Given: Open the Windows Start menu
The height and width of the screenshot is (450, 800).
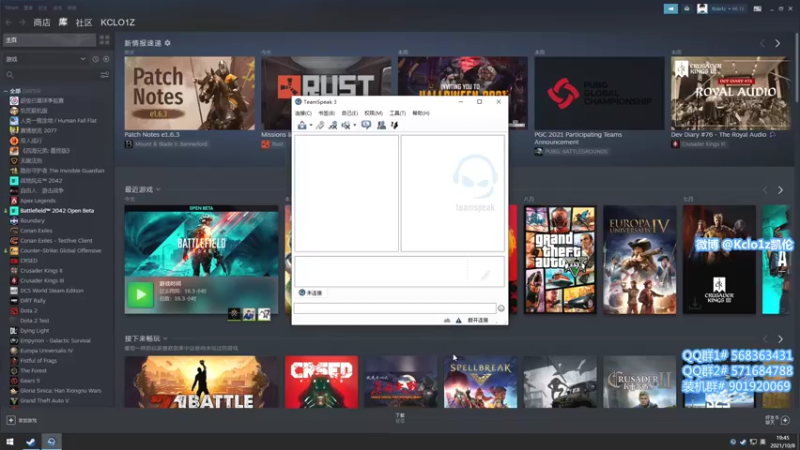Looking at the screenshot, I should (x=10, y=442).
